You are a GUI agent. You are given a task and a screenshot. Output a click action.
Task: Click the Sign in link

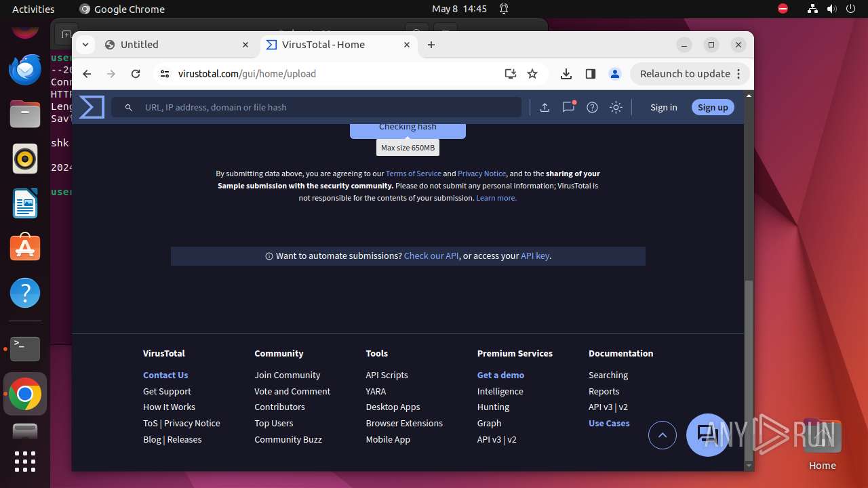point(663,107)
